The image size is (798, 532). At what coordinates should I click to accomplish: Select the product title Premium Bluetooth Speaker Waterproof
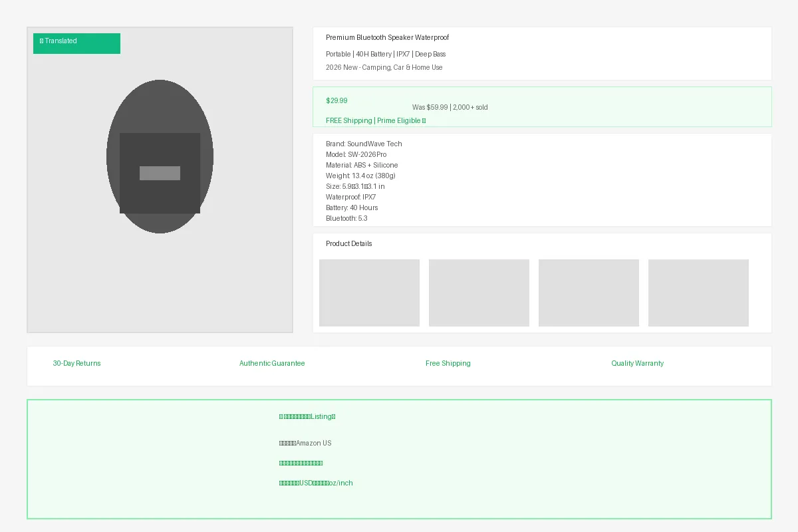[387, 38]
